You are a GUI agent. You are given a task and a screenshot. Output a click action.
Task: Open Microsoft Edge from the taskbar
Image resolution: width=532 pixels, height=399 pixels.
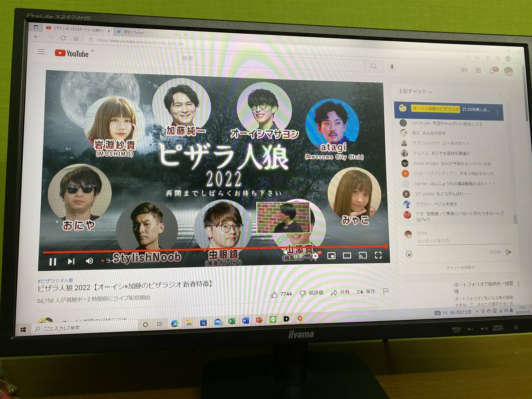(x=175, y=323)
